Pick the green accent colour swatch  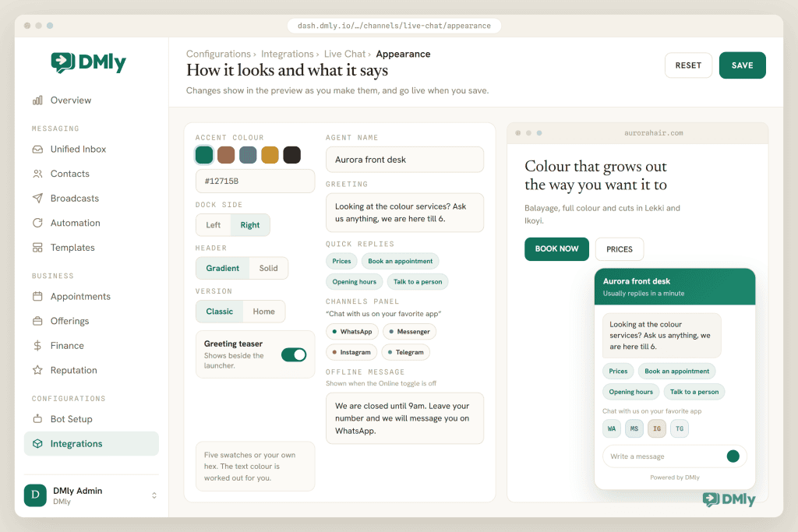(x=204, y=155)
